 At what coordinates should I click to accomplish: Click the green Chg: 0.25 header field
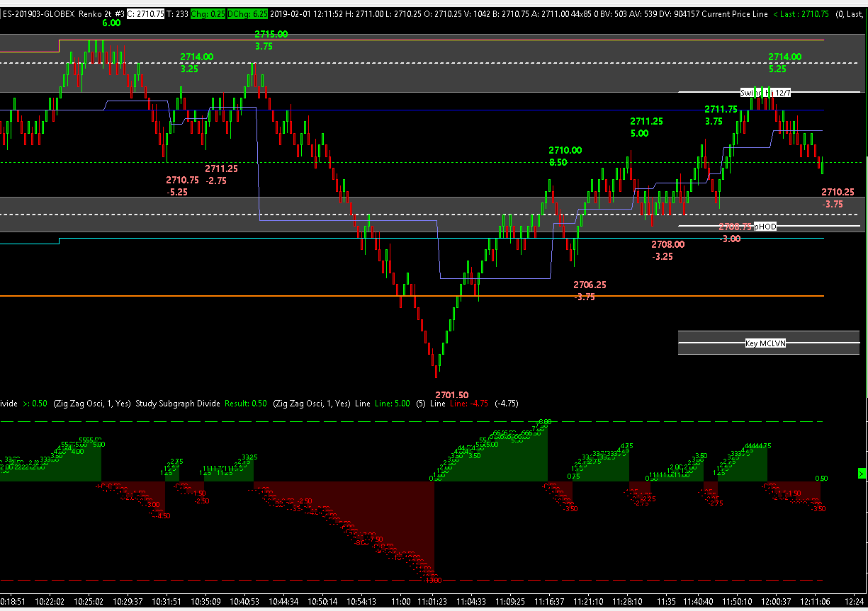click(x=208, y=14)
